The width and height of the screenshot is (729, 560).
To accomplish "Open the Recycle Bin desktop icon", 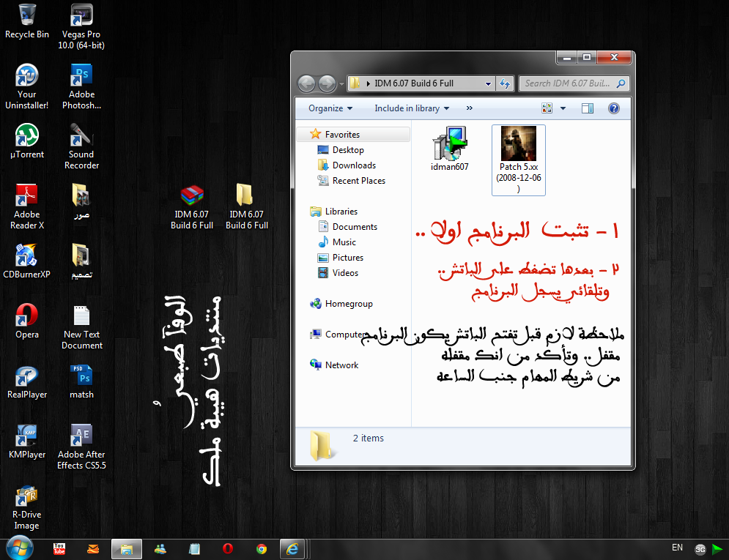I will [x=27, y=21].
